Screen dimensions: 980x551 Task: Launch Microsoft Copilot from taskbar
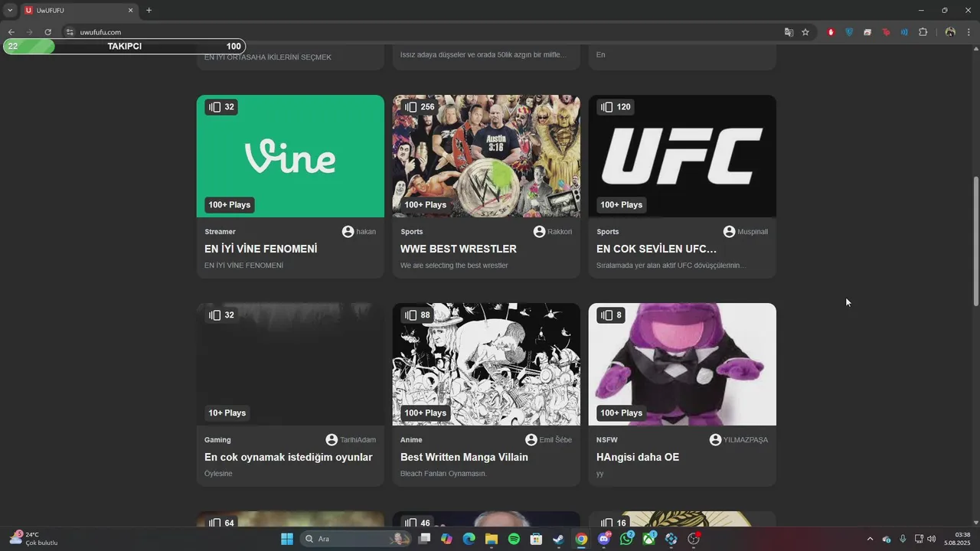click(x=447, y=539)
